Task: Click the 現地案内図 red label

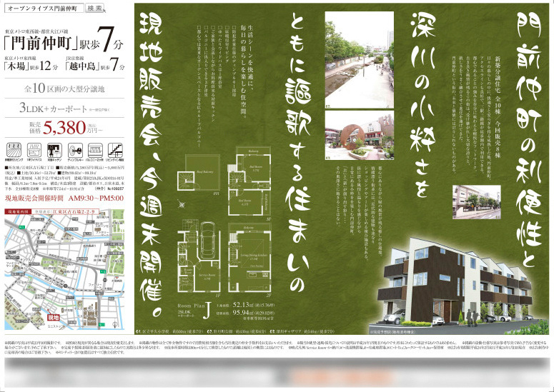Action: [x=16, y=211]
